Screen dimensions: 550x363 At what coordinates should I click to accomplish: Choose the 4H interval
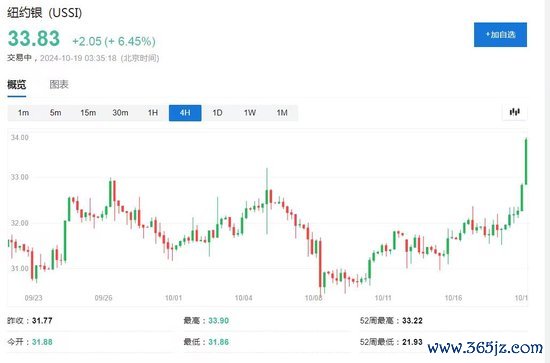coord(185,113)
